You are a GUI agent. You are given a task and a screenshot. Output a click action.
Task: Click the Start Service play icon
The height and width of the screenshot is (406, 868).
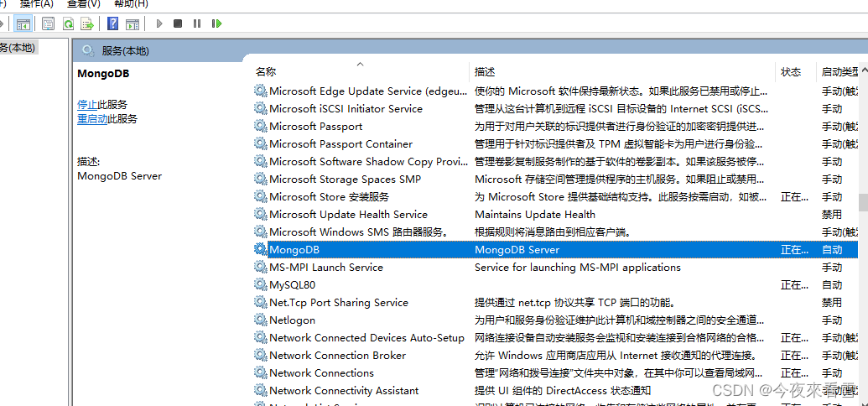coord(159,23)
